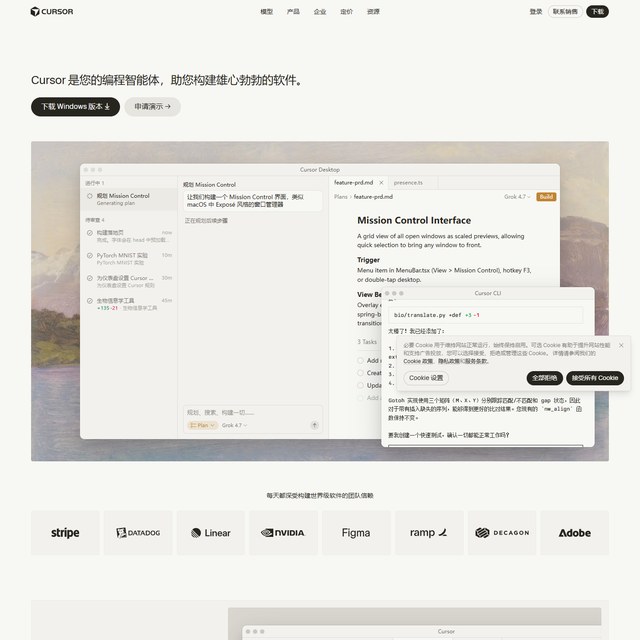Open the 资源 resources menu
Viewport: 640px width, 640px height.
click(373, 11)
